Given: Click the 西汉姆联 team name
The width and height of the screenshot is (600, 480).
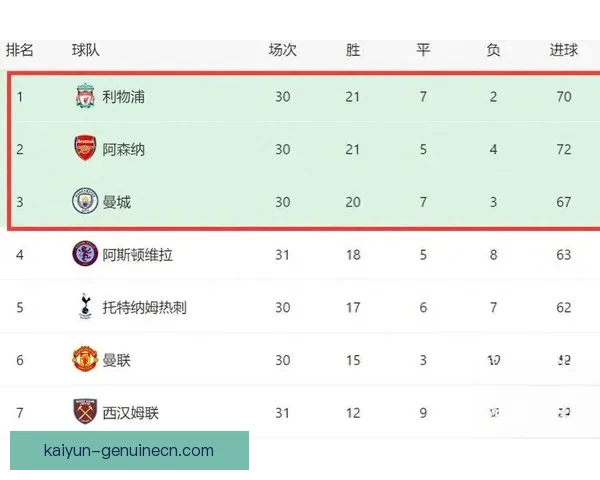Looking at the screenshot, I should point(131,412).
